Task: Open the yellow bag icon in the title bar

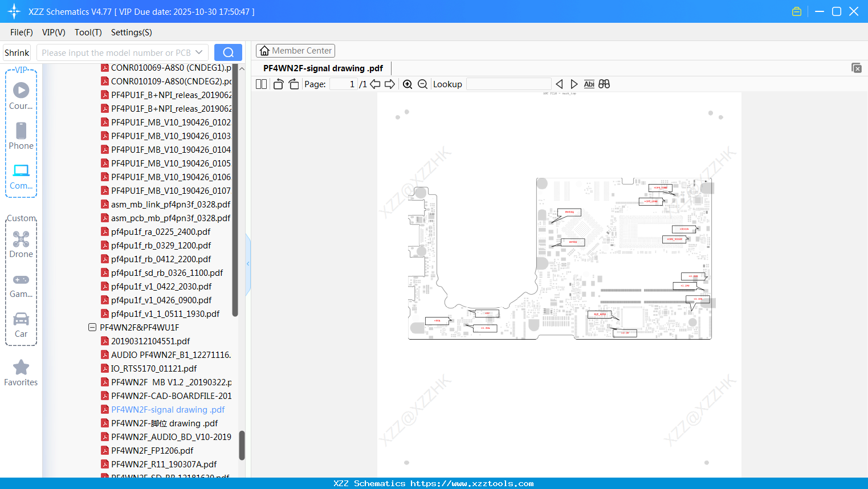Action: pyautogui.click(x=797, y=11)
